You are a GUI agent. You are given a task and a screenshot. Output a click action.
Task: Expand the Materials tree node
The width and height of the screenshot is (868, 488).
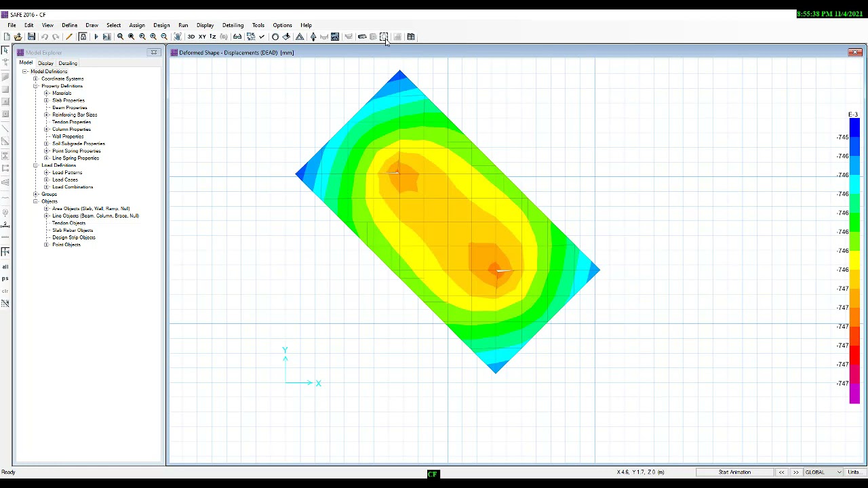[46, 93]
